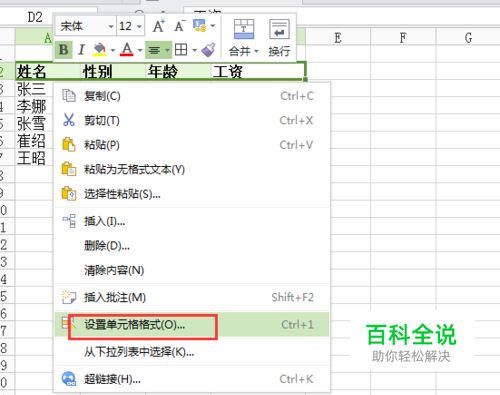Select the cell containing 工资
500x395 pixels.
pyautogui.click(x=258, y=71)
